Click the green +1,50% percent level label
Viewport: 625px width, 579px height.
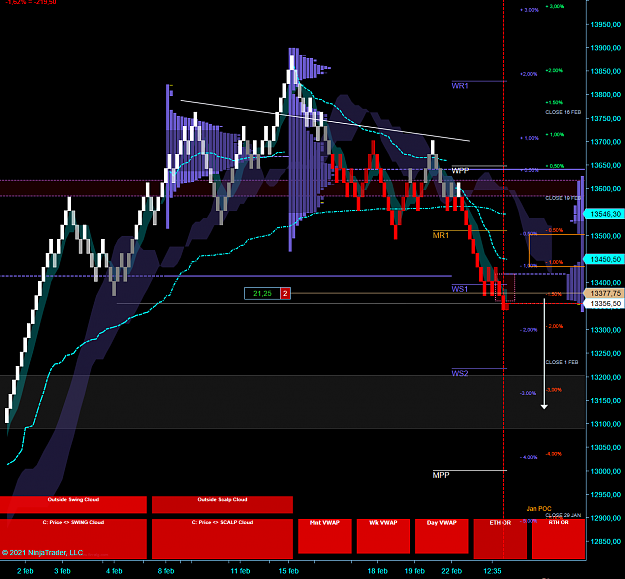(554, 102)
